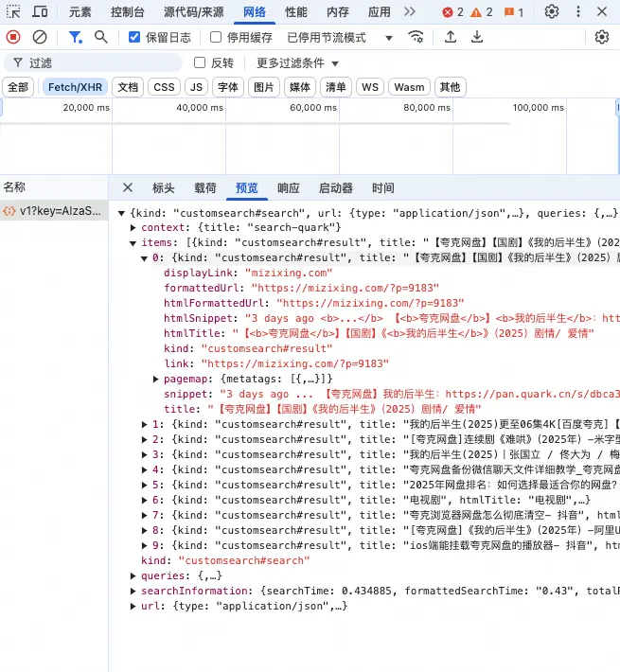The width and height of the screenshot is (620, 672).
Task: Expand item 1 in items
Action: click(x=145, y=424)
